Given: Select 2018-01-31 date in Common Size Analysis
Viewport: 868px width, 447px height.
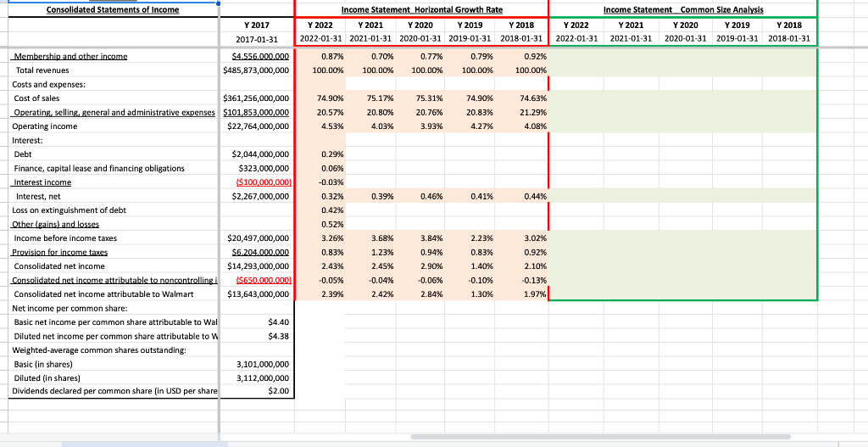Looking at the screenshot, I should point(789,39).
